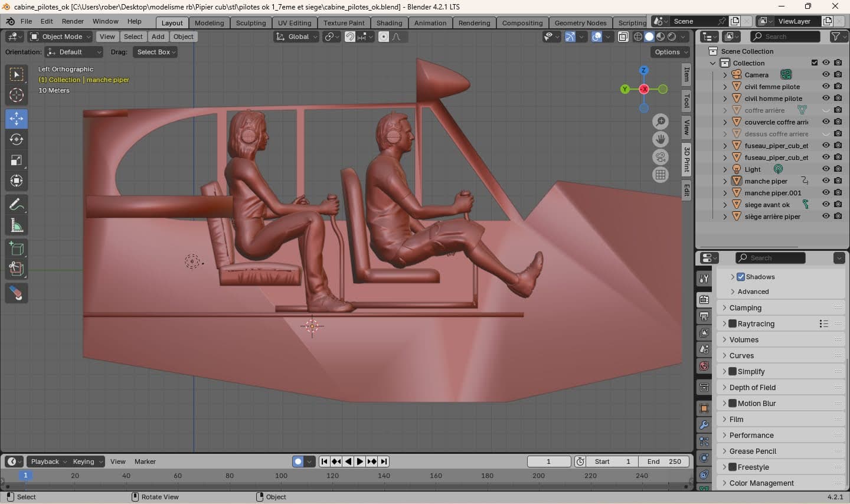Collapse the Collection tree node

(x=713, y=63)
